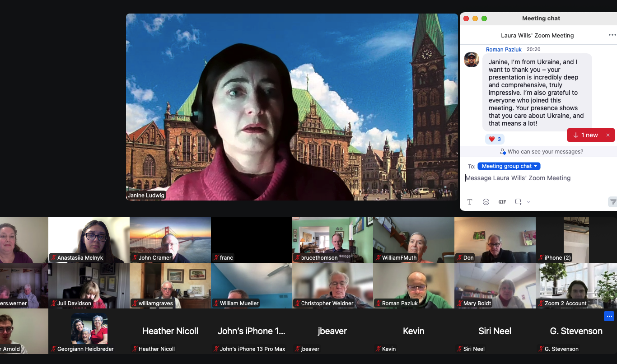
Task: Click the screenshot capture icon in chat
Action: pos(519,202)
